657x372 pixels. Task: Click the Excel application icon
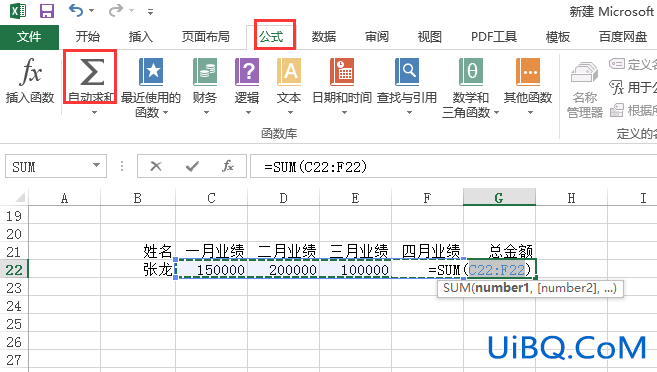coord(18,10)
